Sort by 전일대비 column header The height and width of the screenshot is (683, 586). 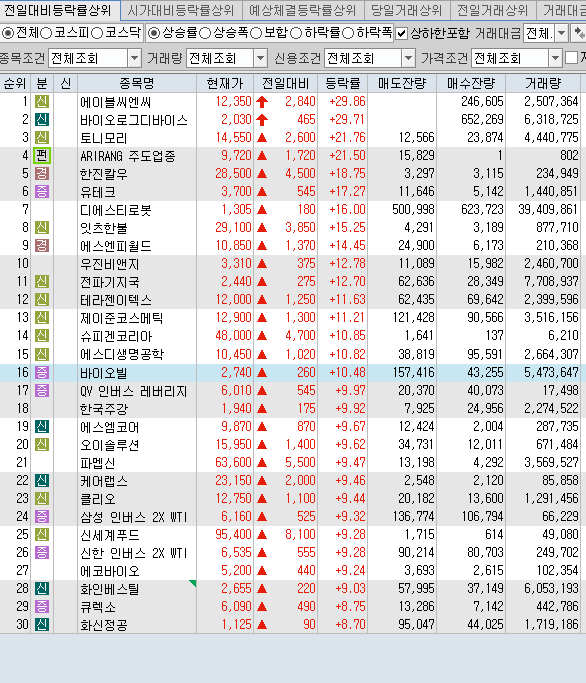285,83
